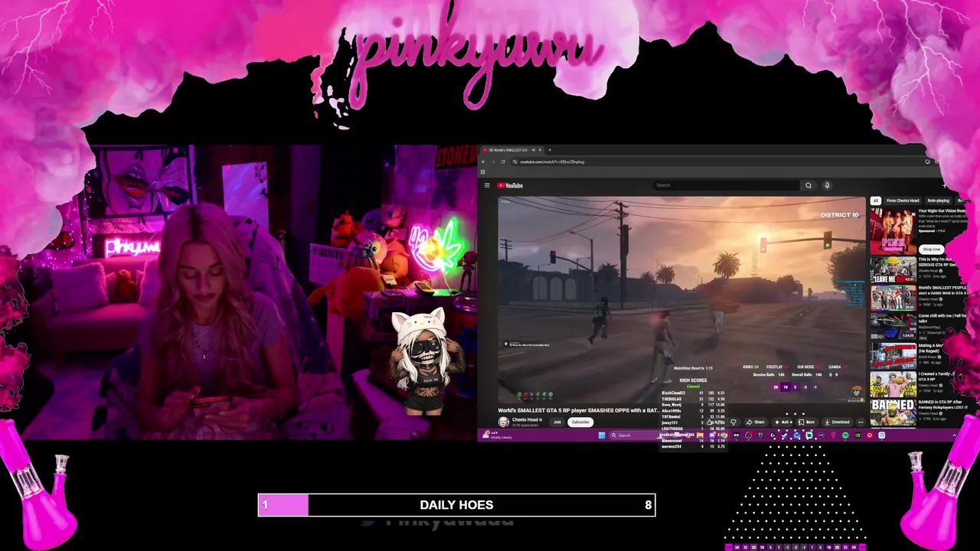Viewport: 980px width, 551px height.
Task: Open the more actions ellipsis under the video
Action: point(861,422)
